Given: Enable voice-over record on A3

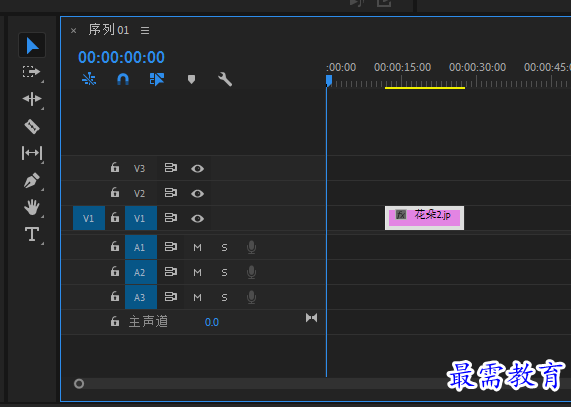Looking at the screenshot, I should (x=251, y=297).
